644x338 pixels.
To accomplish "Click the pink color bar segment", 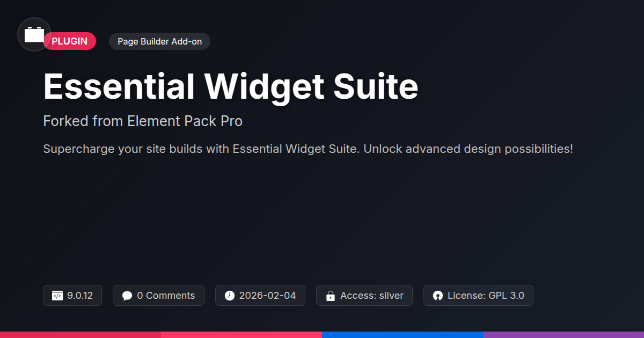I will pyautogui.click(x=241, y=335).
